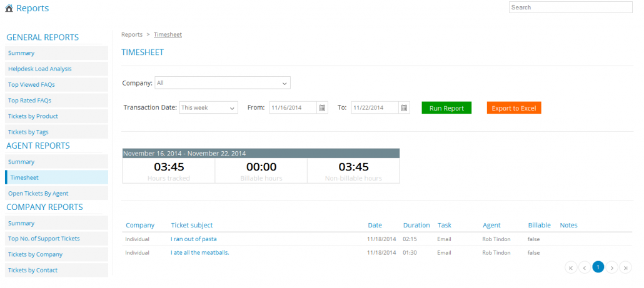Click the date range header bar
Screen dimensions: 644x288
[261, 154]
